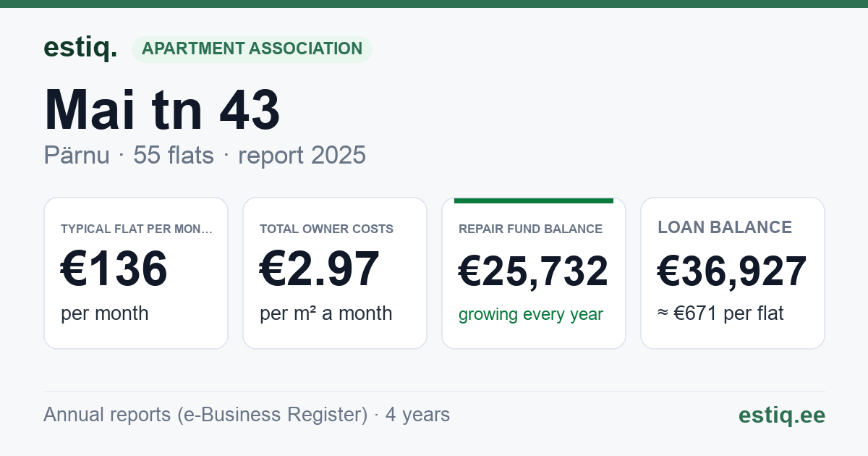Image resolution: width=868 pixels, height=456 pixels.
Task: Click the €25,732 value
Action: [x=534, y=272]
